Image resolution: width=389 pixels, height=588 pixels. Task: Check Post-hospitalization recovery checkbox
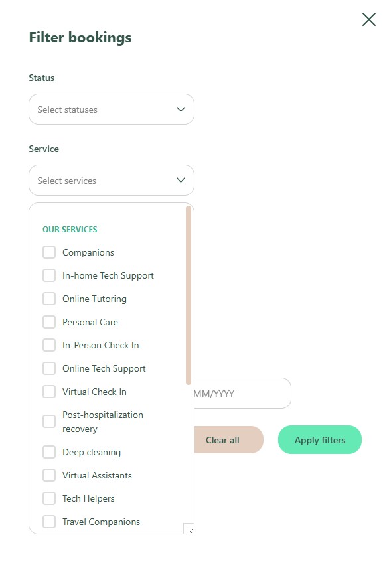(49, 421)
